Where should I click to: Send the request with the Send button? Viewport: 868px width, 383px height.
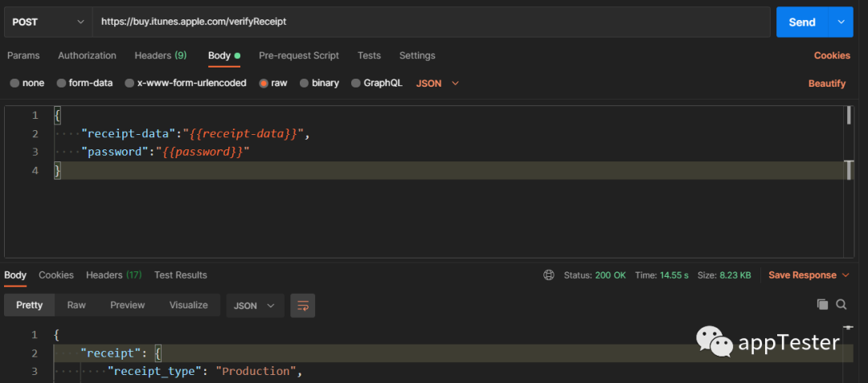click(802, 22)
